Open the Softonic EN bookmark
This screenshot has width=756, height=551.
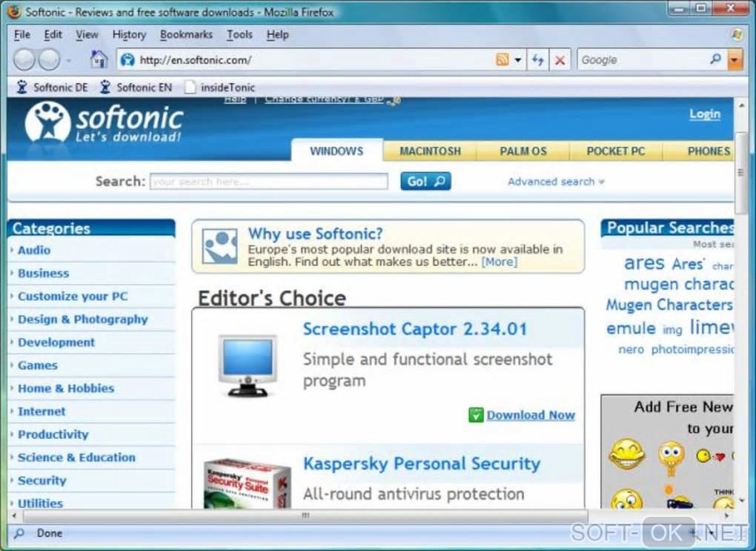point(136,88)
